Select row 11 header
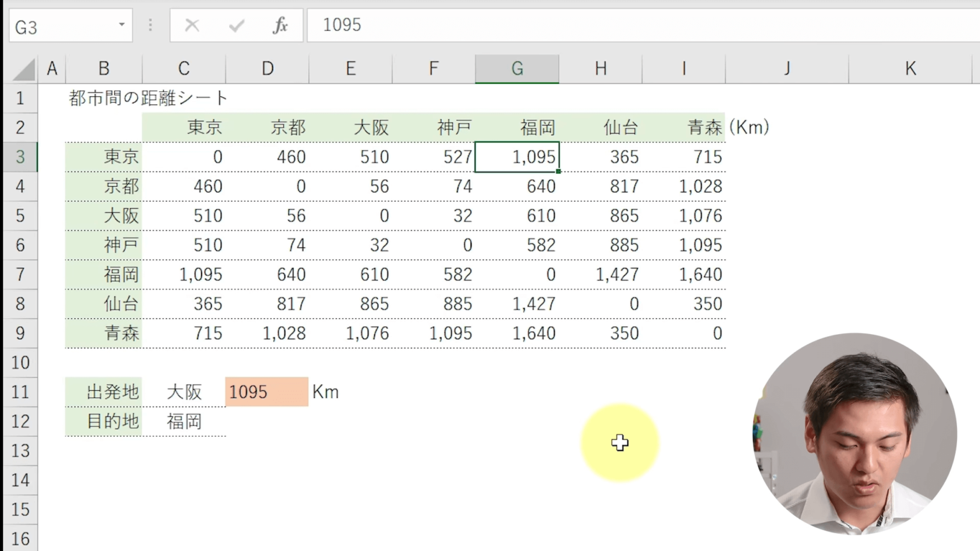This screenshot has width=980, height=551. [x=20, y=392]
